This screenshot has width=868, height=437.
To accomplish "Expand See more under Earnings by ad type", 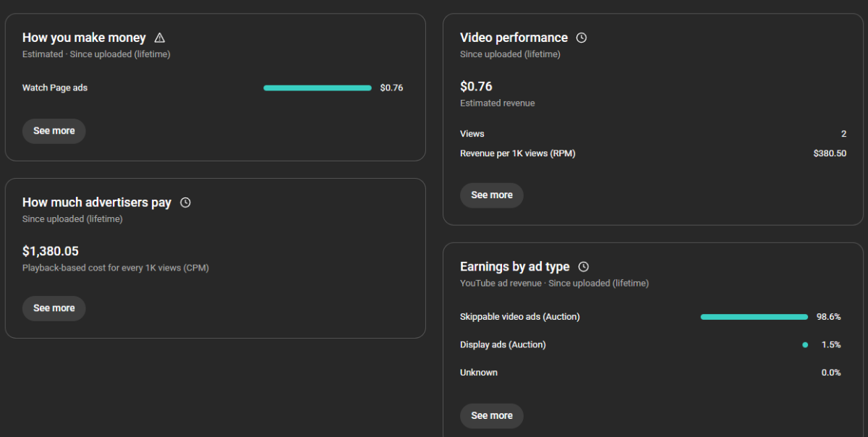I will point(492,416).
